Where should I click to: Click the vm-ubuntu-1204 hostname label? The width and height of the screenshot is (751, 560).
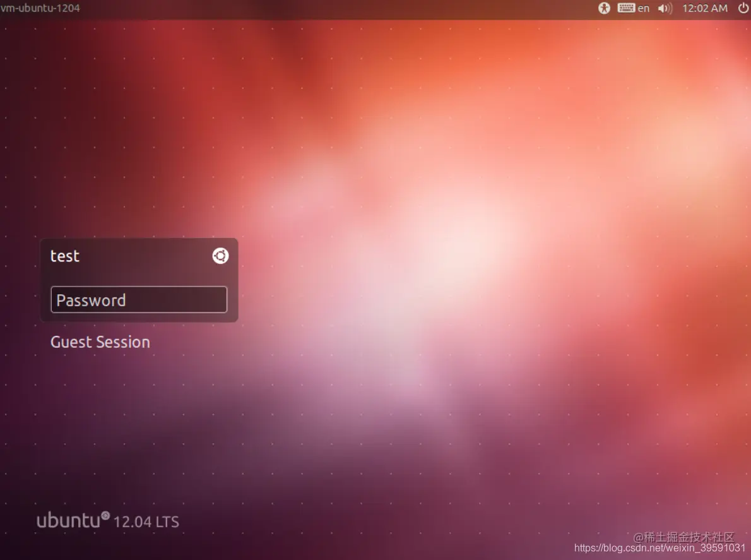[40, 8]
